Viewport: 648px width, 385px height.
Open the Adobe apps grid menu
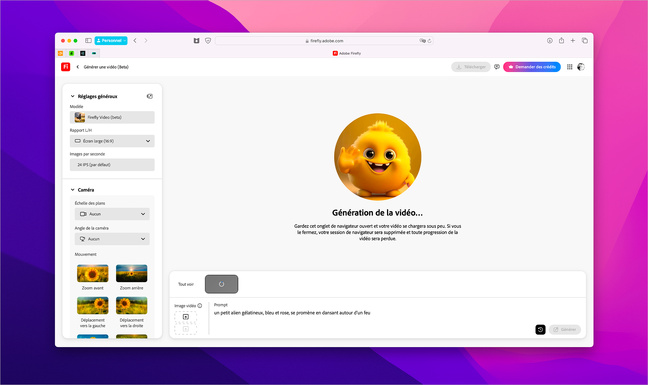569,67
